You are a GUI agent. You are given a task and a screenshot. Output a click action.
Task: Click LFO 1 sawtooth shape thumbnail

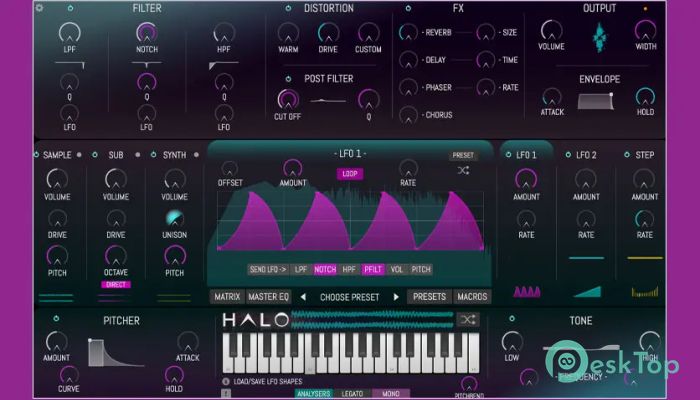tap(527, 292)
